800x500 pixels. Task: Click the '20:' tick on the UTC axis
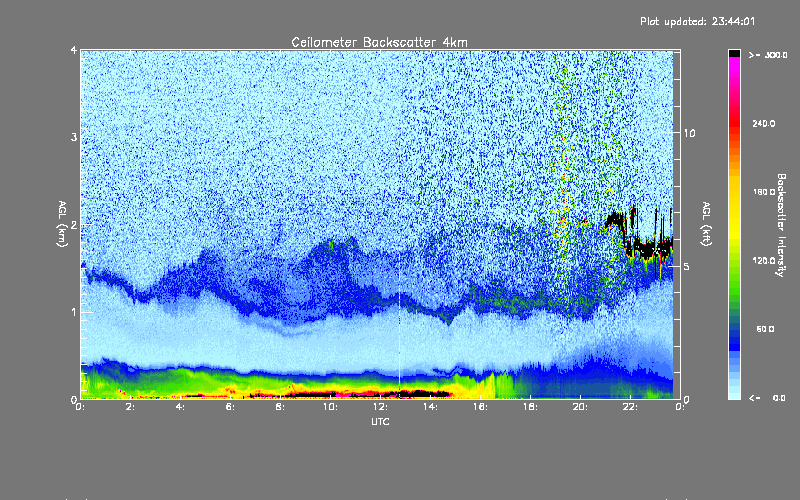[580, 407]
